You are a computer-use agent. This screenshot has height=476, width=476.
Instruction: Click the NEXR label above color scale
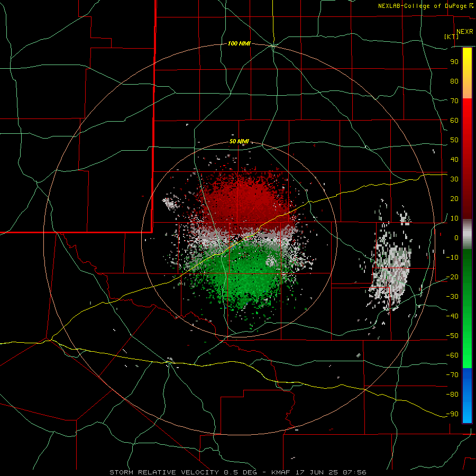(464, 32)
